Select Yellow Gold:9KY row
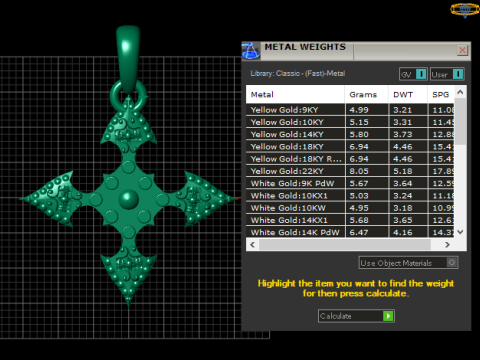Viewport: 480px width, 360px height. (350, 110)
